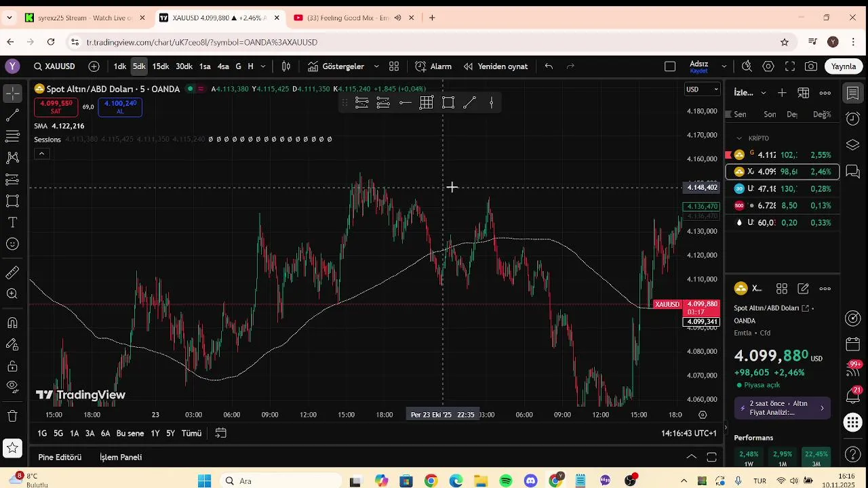Open the forecasting and measurement tools

tap(12, 180)
